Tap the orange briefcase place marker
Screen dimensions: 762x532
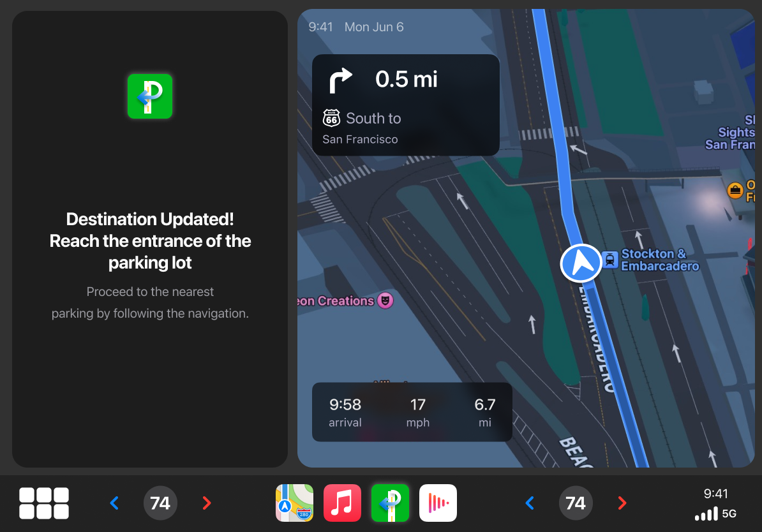735,191
